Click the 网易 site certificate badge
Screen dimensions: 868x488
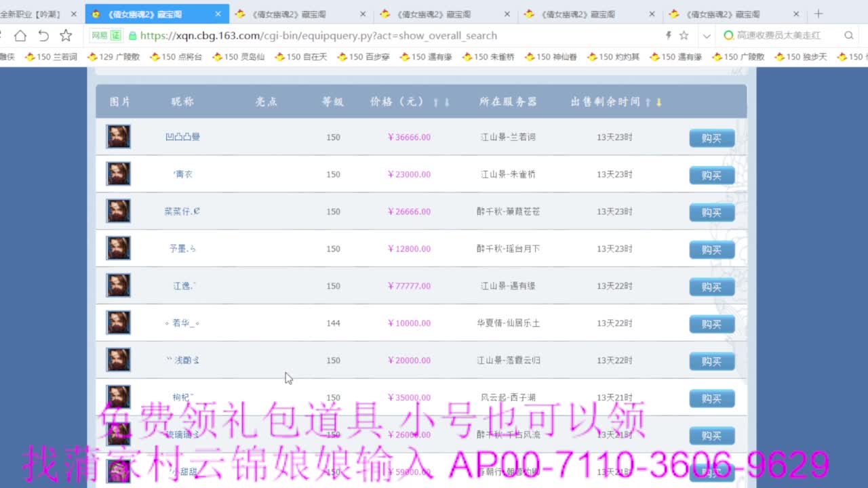(106, 35)
